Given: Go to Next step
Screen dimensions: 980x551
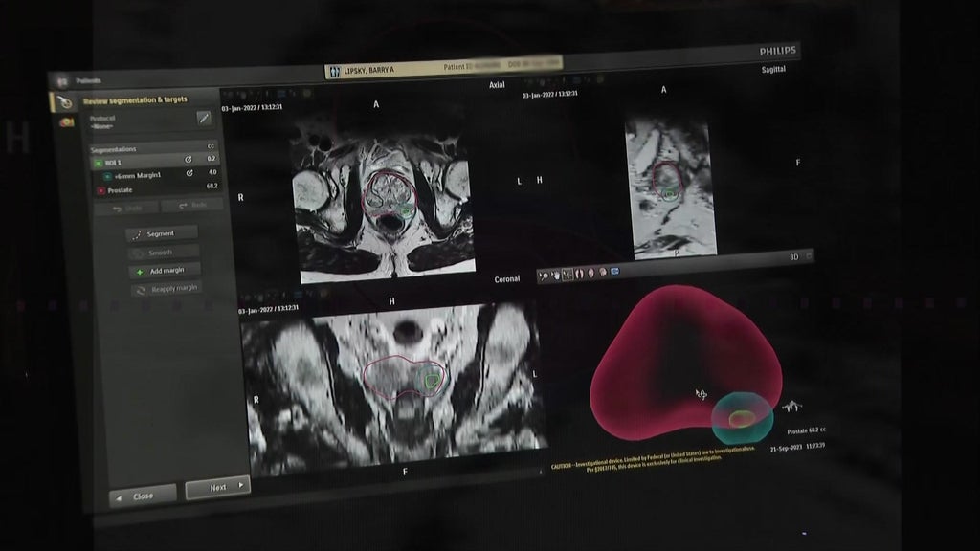Looking at the screenshot, I should 218,487.
